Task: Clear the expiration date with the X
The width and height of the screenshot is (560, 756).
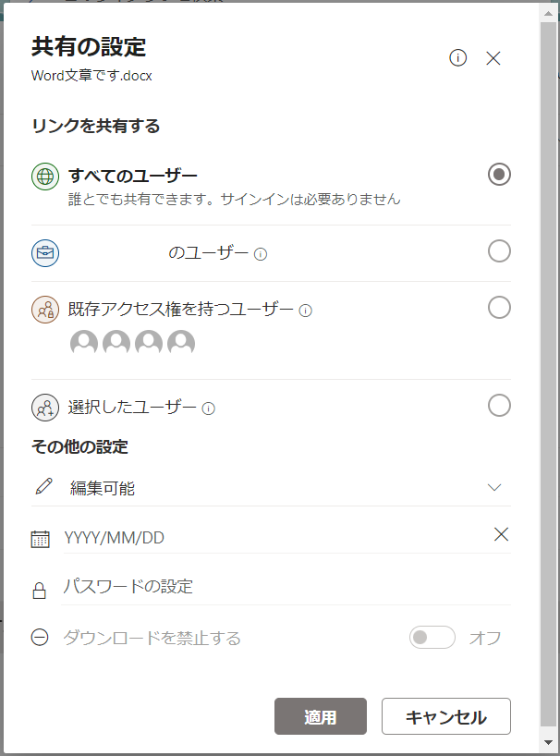Action: (x=501, y=534)
